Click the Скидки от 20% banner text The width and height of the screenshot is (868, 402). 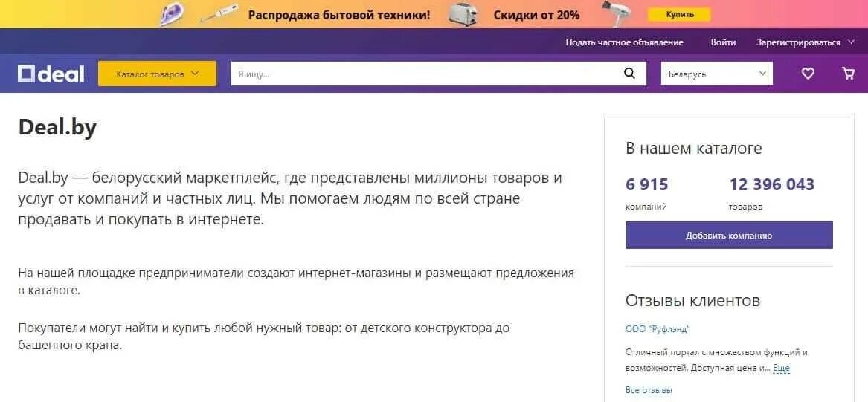536,15
